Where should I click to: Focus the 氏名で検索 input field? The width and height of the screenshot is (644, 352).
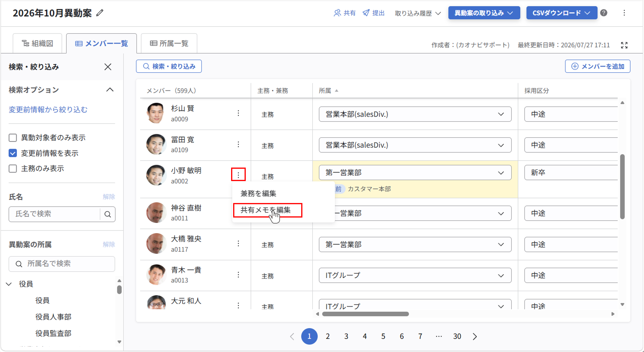pos(54,214)
